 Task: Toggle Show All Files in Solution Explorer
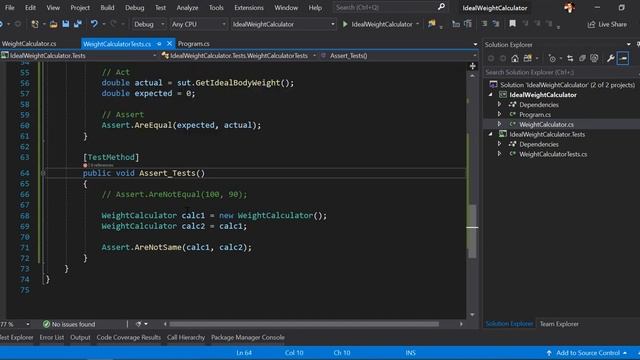tap(594, 59)
